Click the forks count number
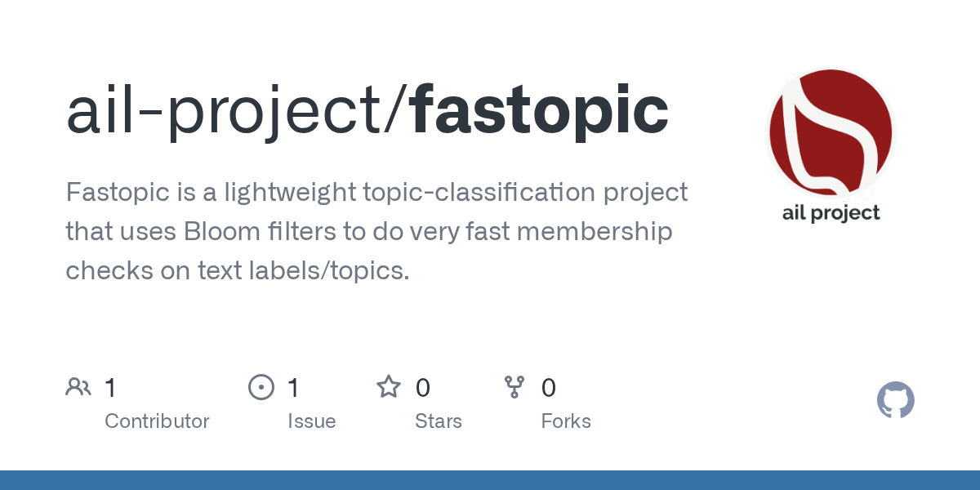 pyautogui.click(x=549, y=387)
